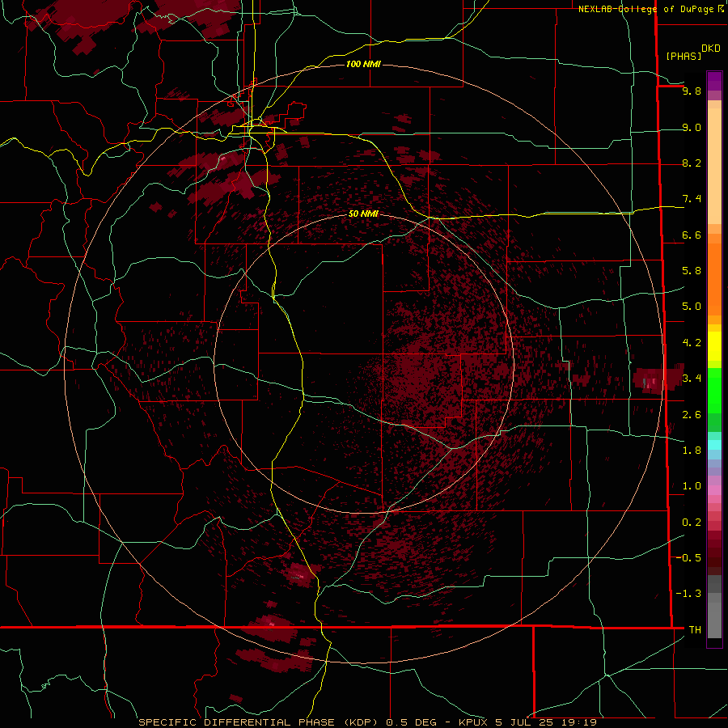Click the 4.2 scale value
728x728 pixels.
[x=692, y=343]
